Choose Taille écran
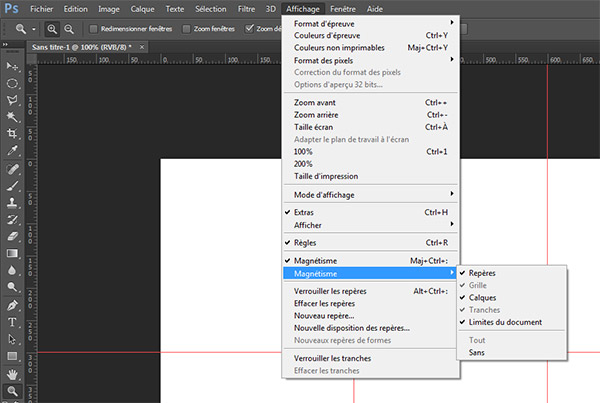The image size is (600, 403). [371, 127]
